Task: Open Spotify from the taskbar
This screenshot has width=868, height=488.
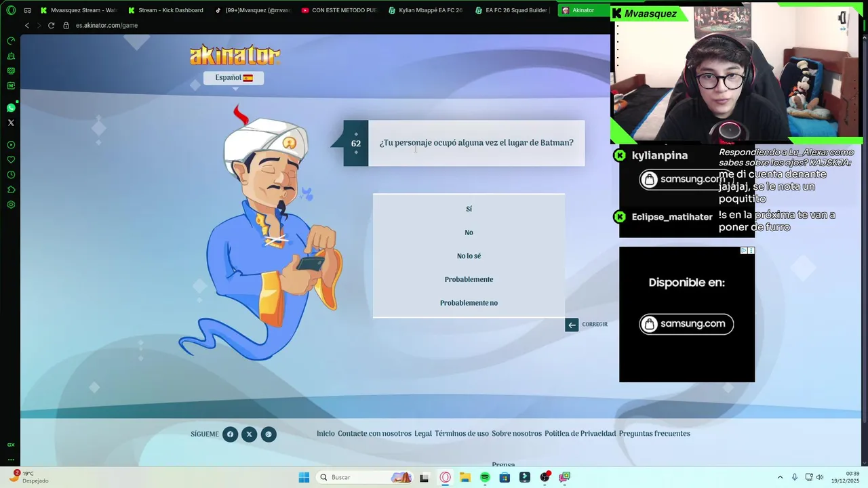Action: click(485, 477)
